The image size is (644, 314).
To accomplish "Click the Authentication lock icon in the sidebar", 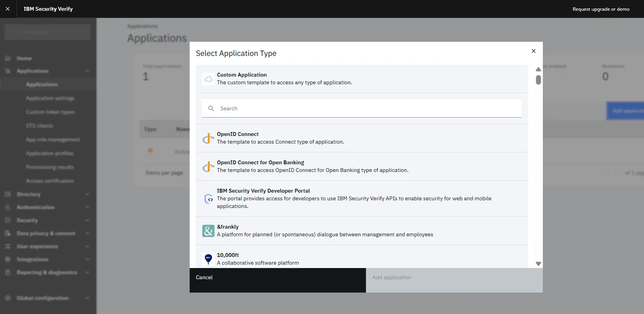I will (8, 207).
